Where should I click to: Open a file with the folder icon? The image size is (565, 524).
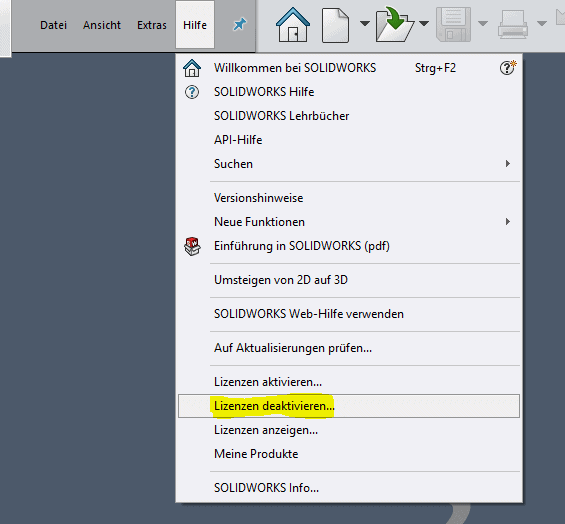click(395, 24)
